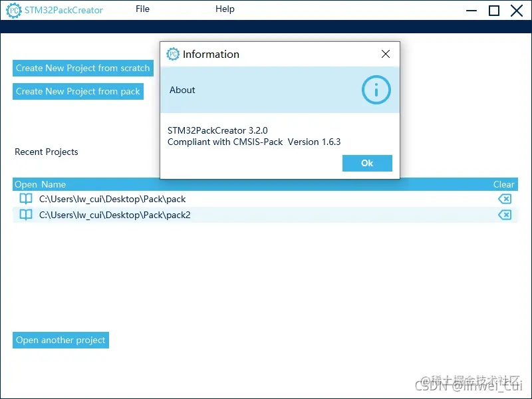Close the STM32PackCreator main window
Viewport: 532px width, 399px height.
point(517,11)
